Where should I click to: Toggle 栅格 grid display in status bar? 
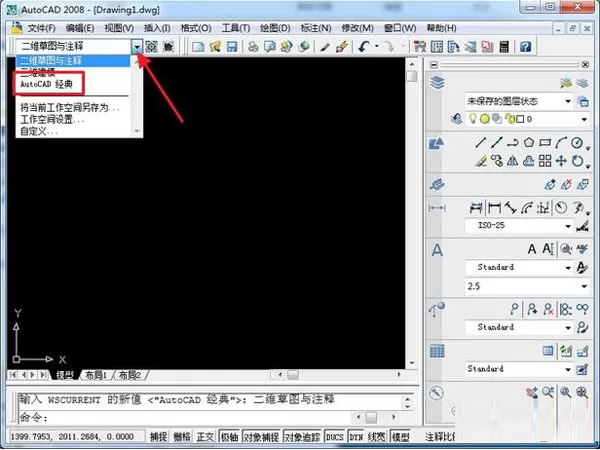click(x=182, y=436)
